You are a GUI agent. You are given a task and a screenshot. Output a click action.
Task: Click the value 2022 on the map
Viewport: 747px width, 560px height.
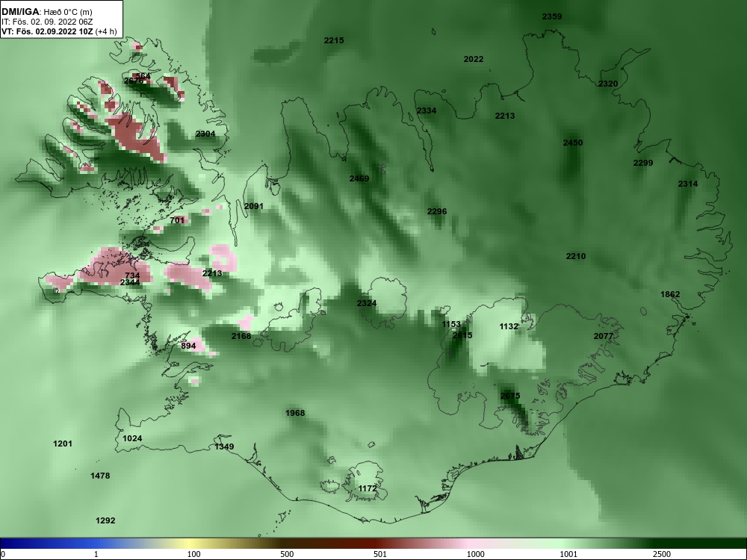473,59
